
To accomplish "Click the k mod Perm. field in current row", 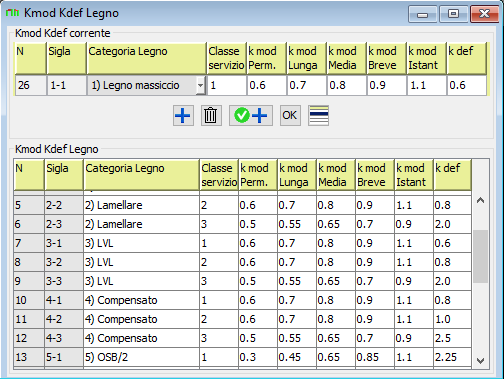I will pos(267,85).
